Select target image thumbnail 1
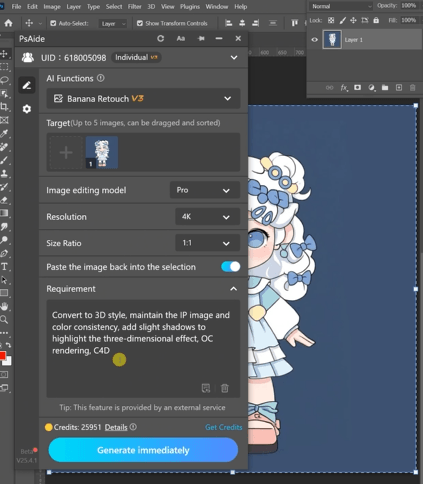The width and height of the screenshot is (423, 484). [102, 152]
